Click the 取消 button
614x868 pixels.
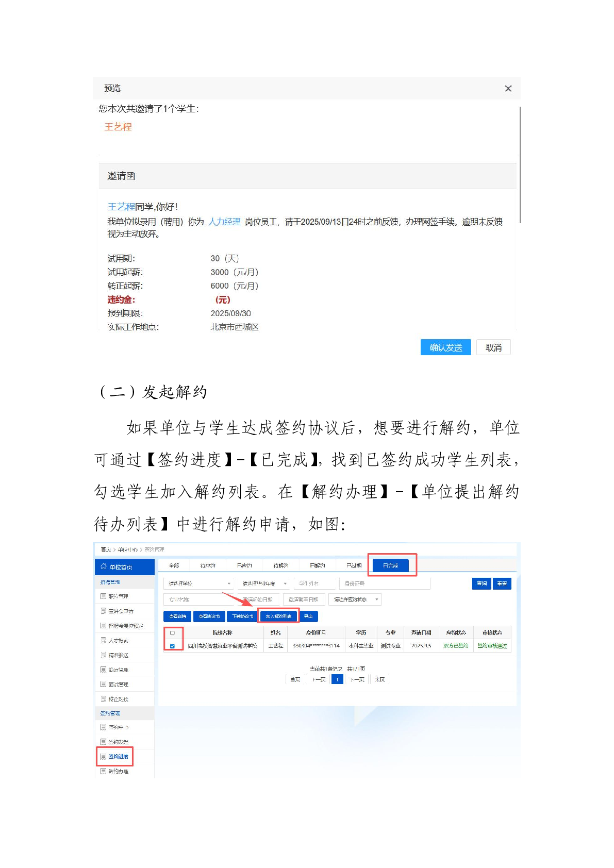[x=493, y=347]
